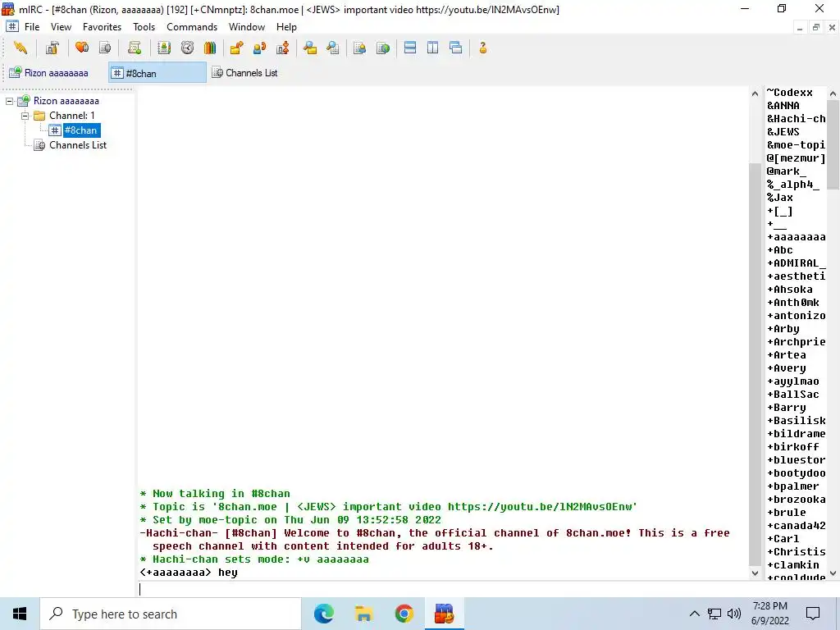This screenshot has width=840, height=630.
Task: Click the volume speaker tray icon
Action: [734, 614]
